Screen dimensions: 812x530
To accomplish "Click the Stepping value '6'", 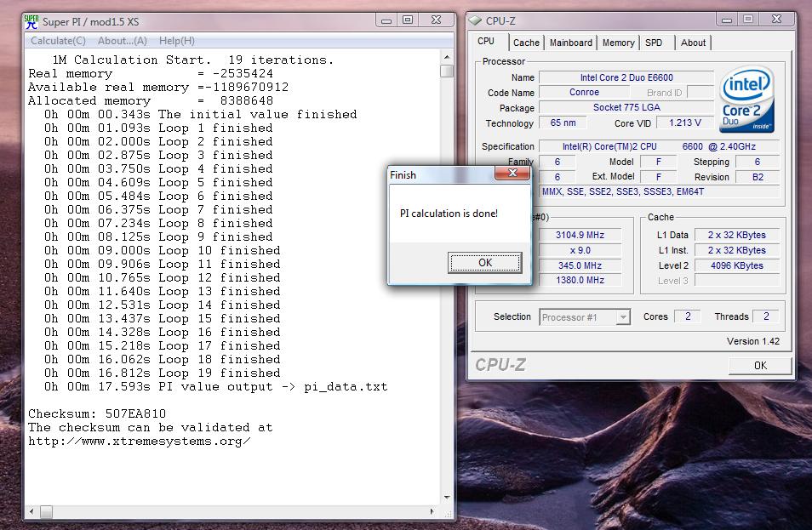I will click(758, 162).
